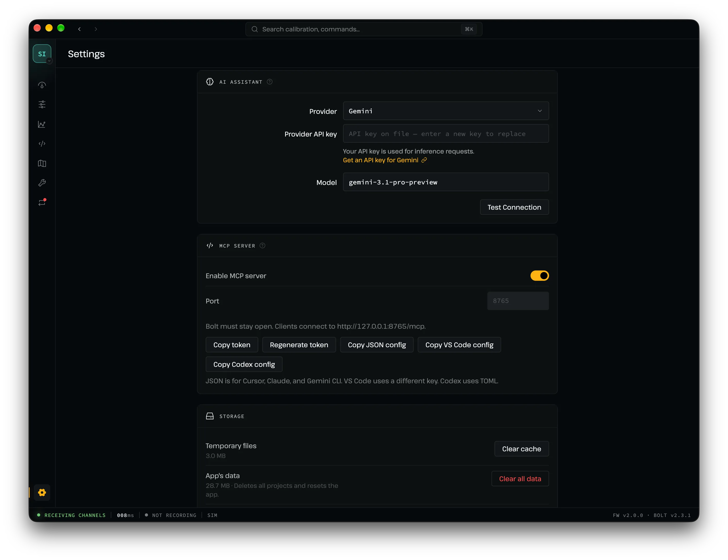Open the sync arrows icon with red dot

click(x=42, y=202)
